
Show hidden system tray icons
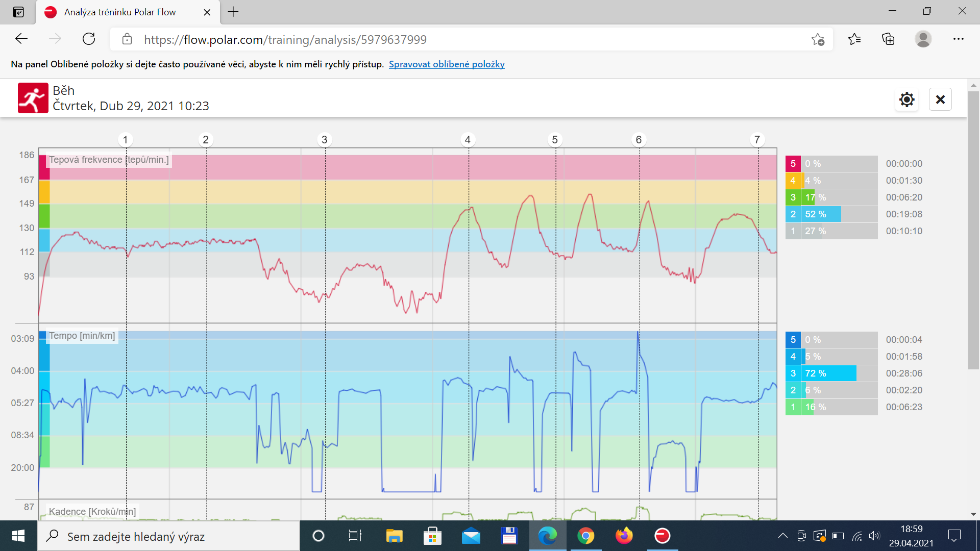click(x=782, y=536)
